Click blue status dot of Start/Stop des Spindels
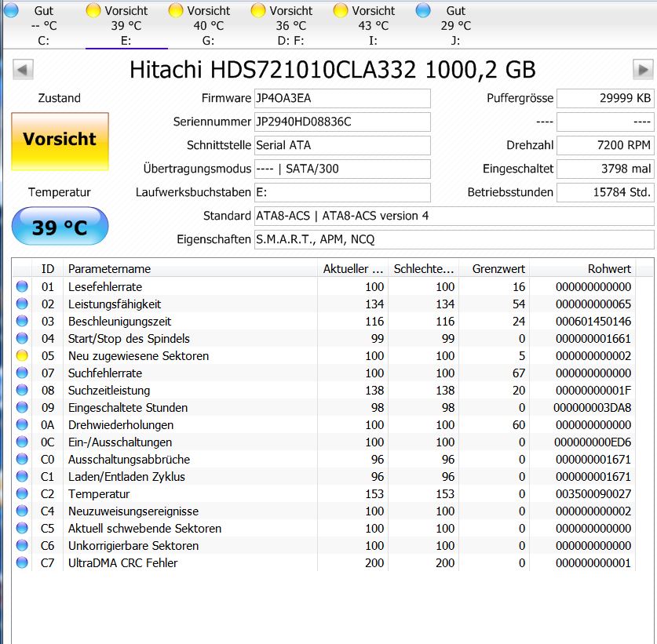Image resolution: width=657 pixels, height=644 pixels. point(22,338)
